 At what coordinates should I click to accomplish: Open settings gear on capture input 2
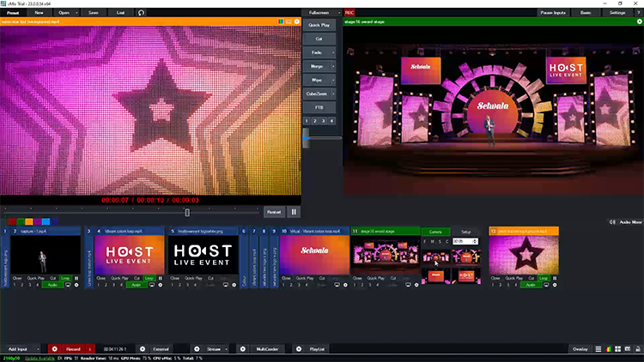76,285
